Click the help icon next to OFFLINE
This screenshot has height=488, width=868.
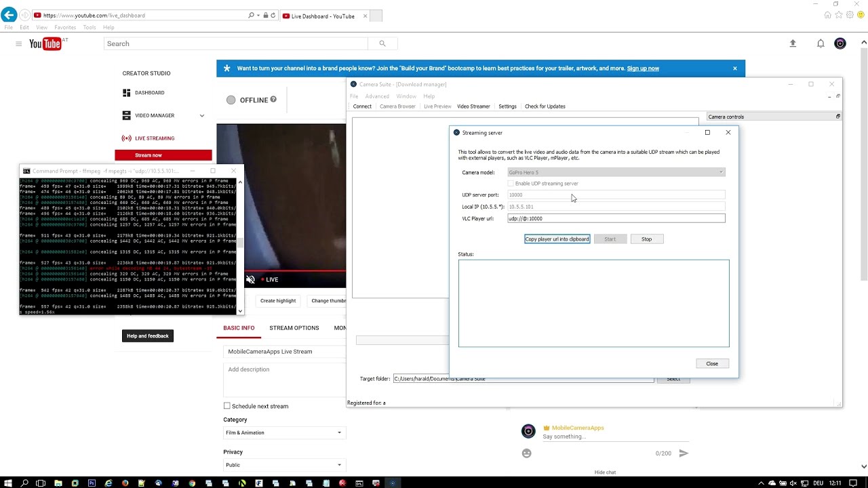(x=273, y=100)
